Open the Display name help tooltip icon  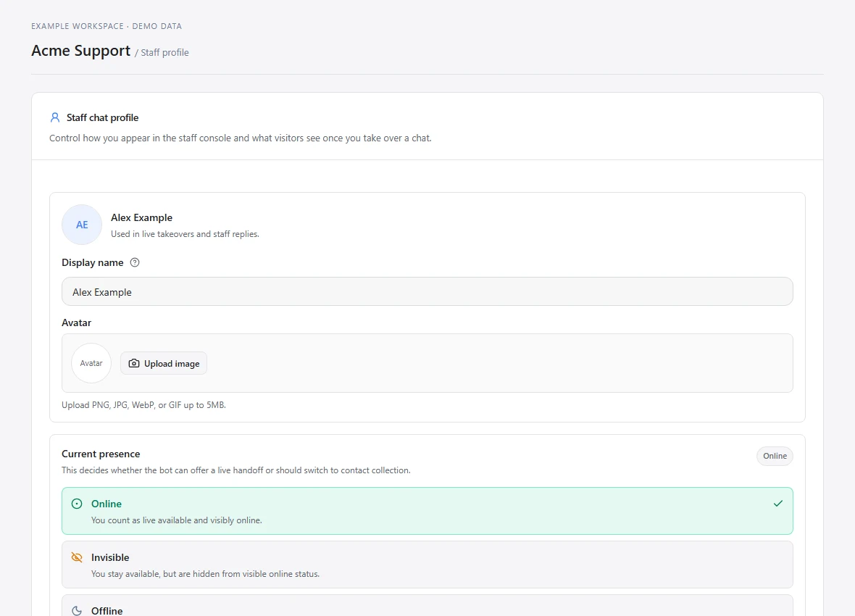point(135,262)
